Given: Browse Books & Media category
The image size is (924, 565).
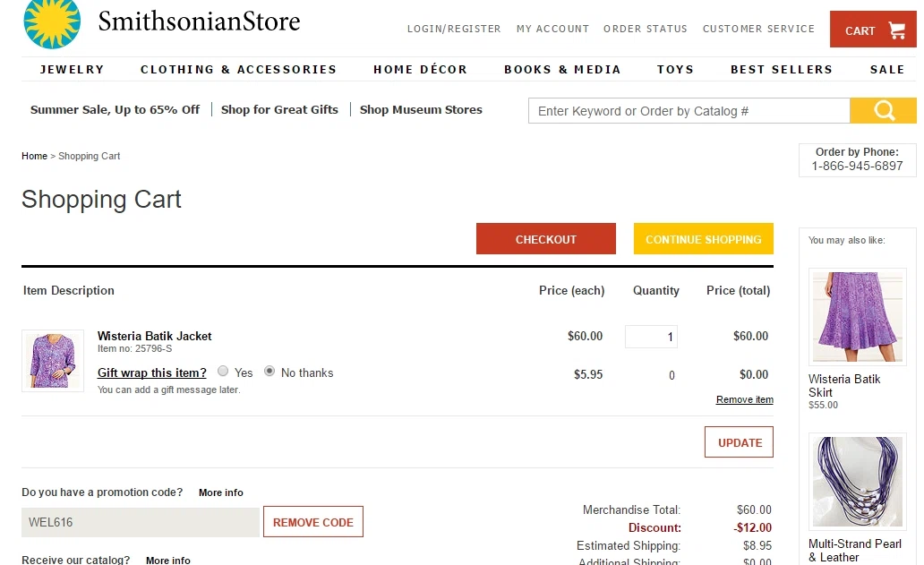Looking at the screenshot, I should [562, 70].
